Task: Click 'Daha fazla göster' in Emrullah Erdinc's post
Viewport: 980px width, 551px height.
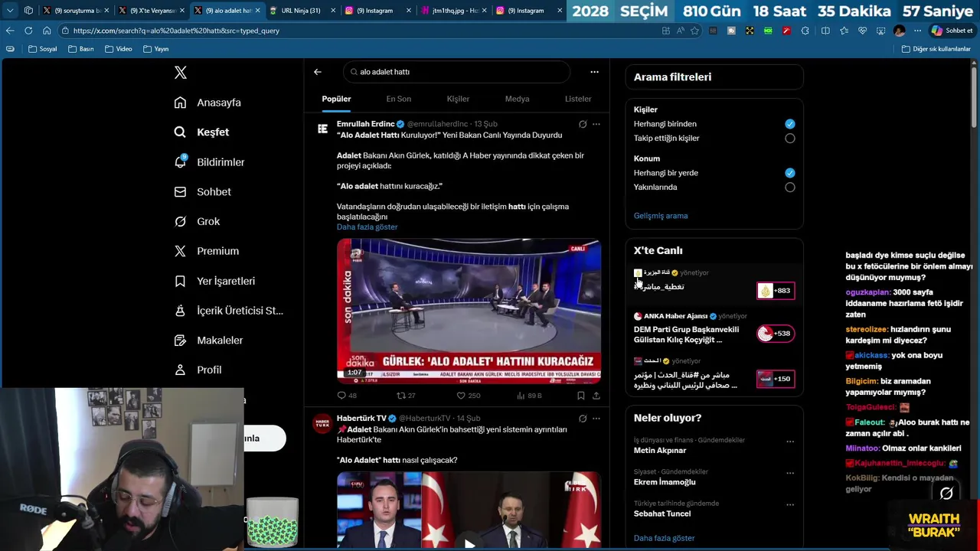Action: pyautogui.click(x=367, y=227)
